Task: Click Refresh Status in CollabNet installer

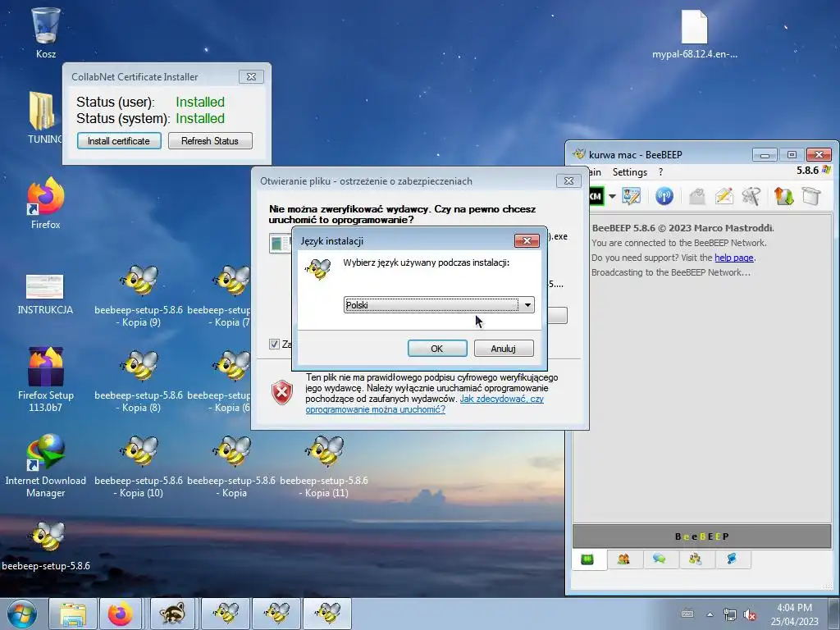Action: click(x=210, y=141)
